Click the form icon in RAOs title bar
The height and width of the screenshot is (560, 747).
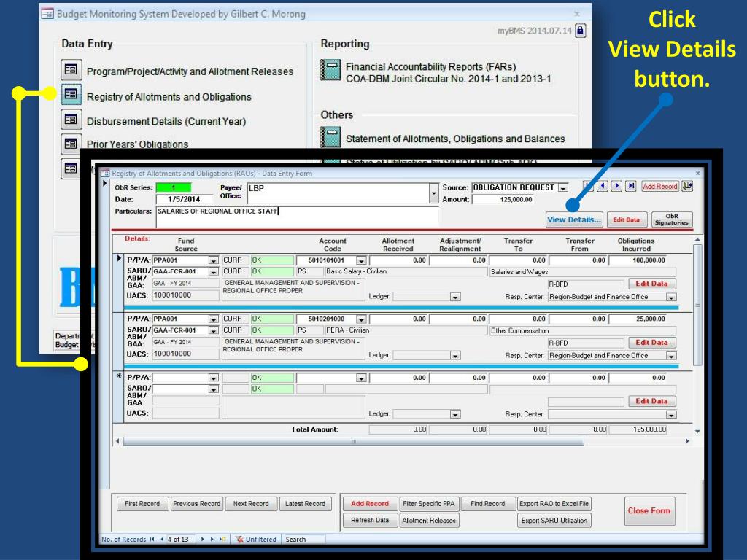(x=105, y=174)
